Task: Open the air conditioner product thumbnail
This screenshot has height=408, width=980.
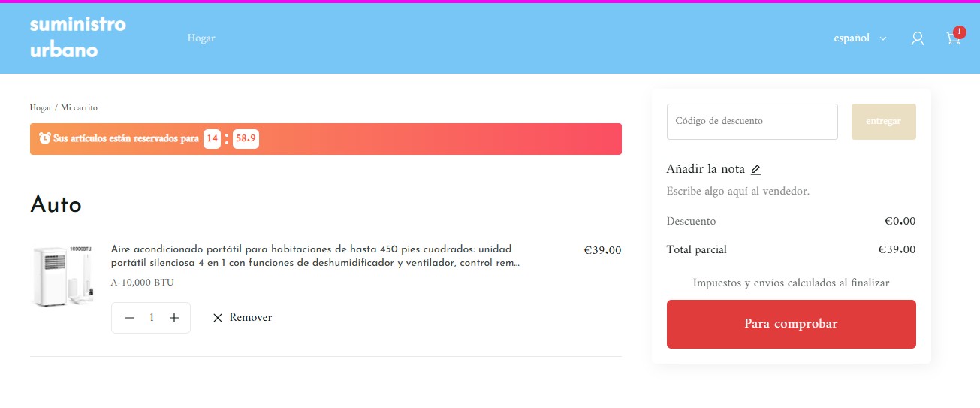Action: tap(63, 275)
